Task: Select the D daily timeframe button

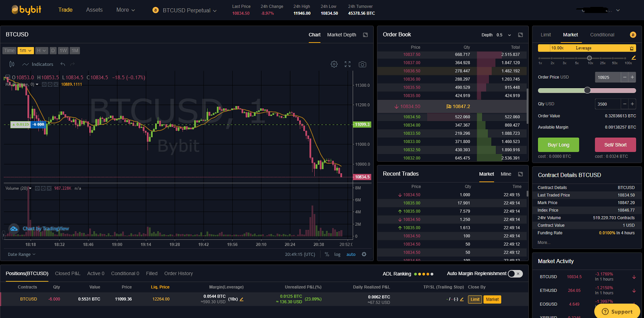Action: (53, 51)
